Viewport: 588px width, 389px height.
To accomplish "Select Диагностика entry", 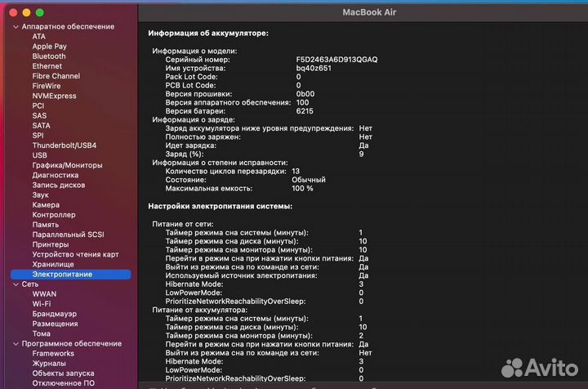I will tap(56, 175).
